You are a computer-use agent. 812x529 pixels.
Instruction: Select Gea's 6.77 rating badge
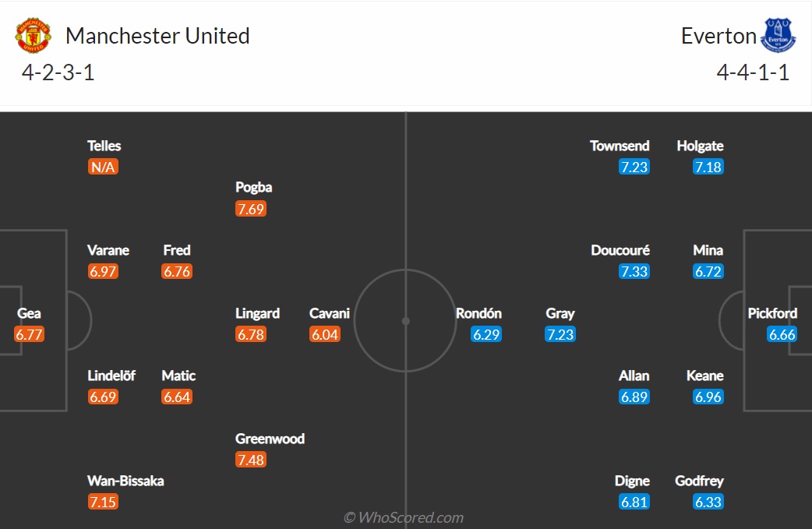click(29, 334)
